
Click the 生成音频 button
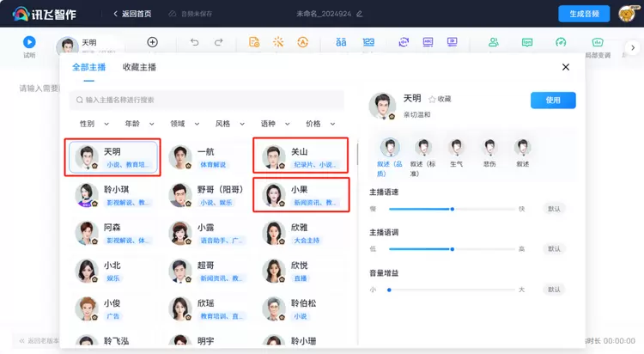point(584,14)
